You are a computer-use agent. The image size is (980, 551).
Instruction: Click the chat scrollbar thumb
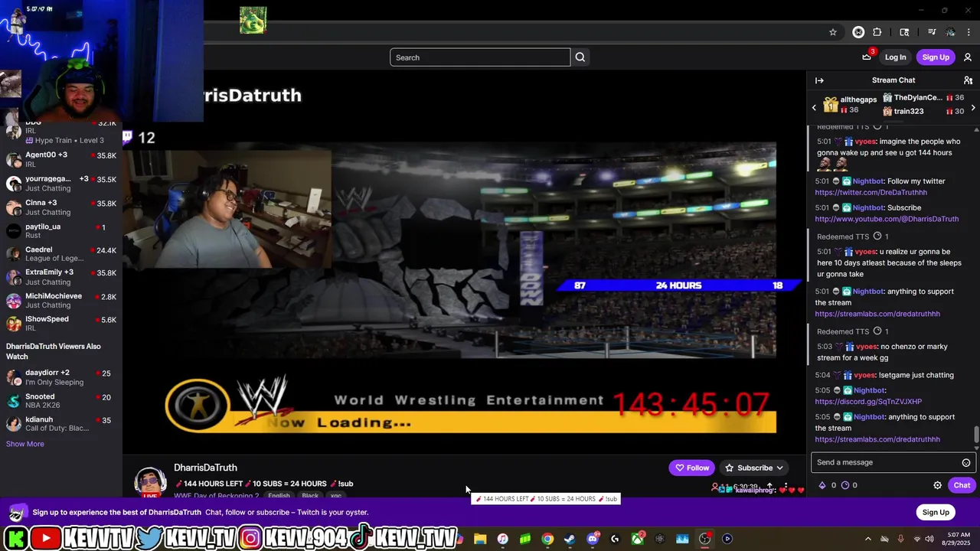(x=976, y=434)
